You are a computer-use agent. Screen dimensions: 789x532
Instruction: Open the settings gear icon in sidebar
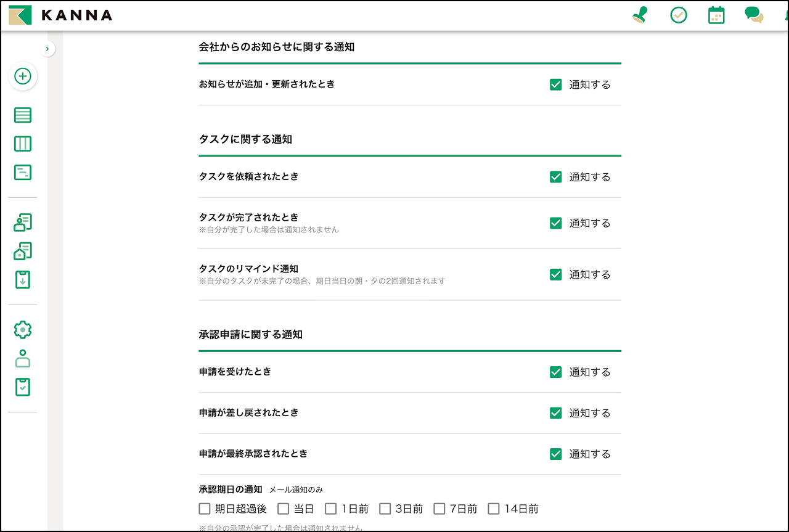click(x=23, y=330)
